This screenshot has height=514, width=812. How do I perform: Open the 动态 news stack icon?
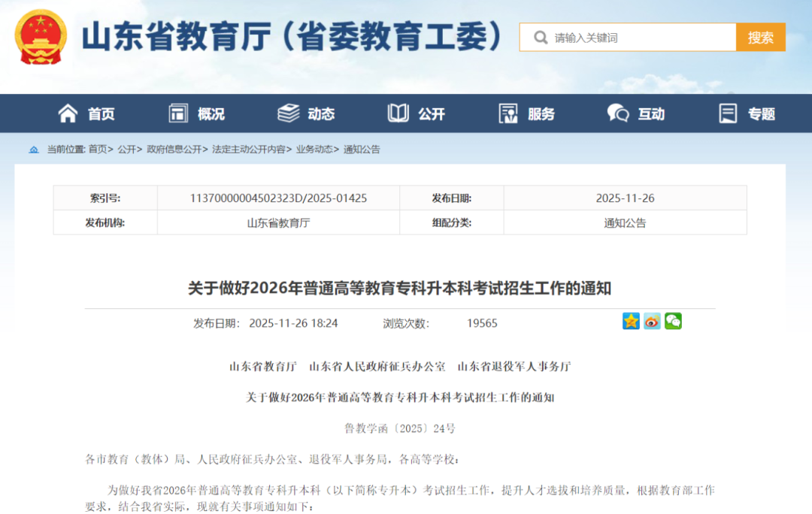(288, 113)
